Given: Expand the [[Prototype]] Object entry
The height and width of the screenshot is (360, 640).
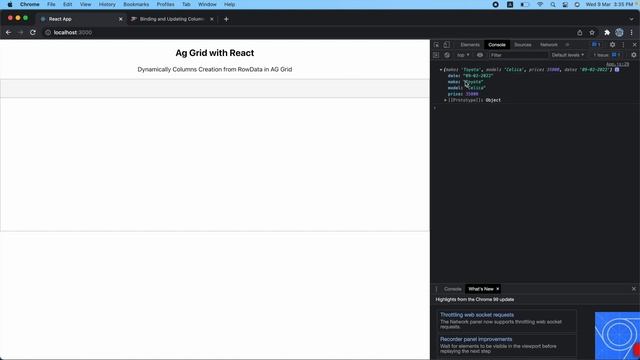Looking at the screenshot, I should [445, 100].
